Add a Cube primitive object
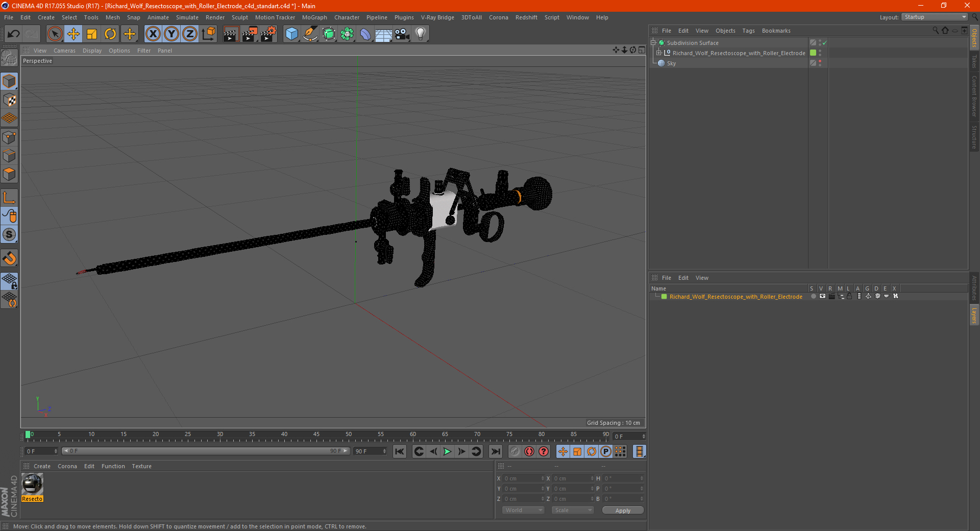 click(x=291, y=34)
